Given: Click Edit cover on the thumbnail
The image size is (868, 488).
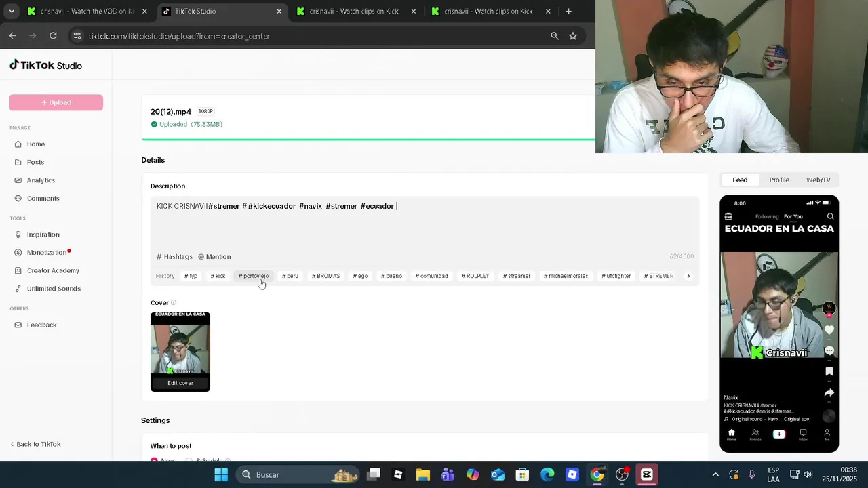Looking at the screenshot, I should 180,383.
